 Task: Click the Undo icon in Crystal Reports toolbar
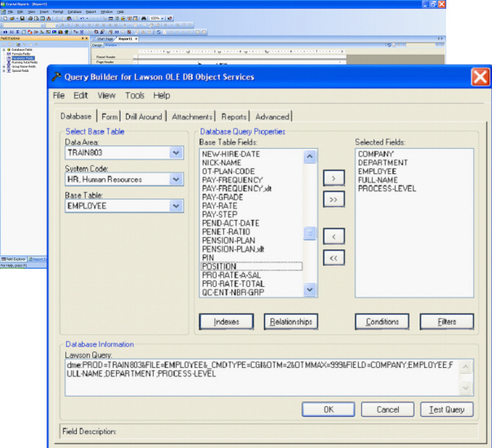pos(82,18)
